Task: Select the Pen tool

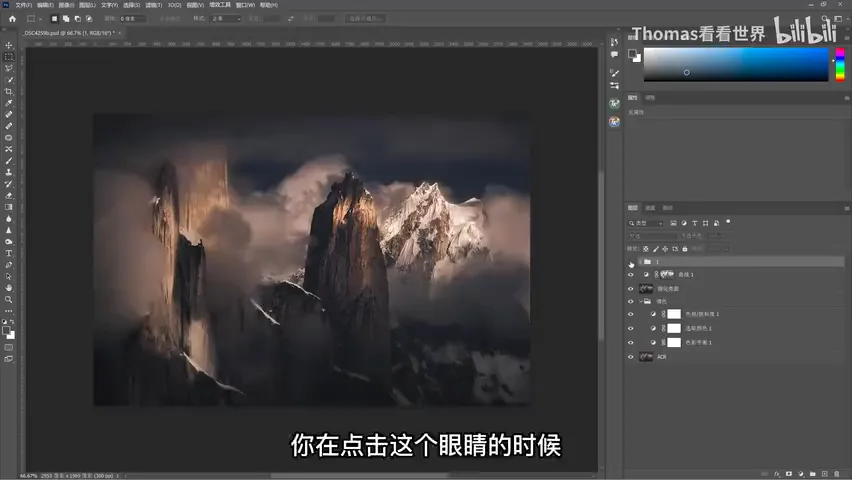Action: [9, 265]
